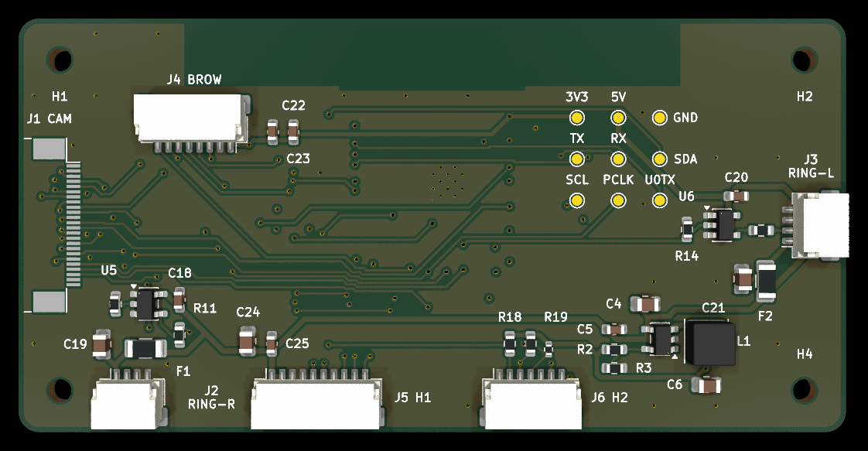Select the 'RING-L' silkscreen text
868x451 pixels.
[x=811, y=173]
